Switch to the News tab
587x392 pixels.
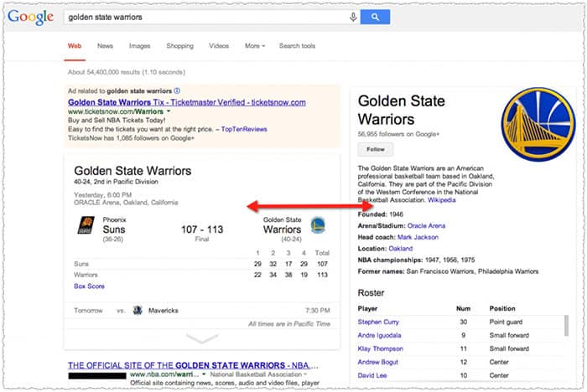105,46
